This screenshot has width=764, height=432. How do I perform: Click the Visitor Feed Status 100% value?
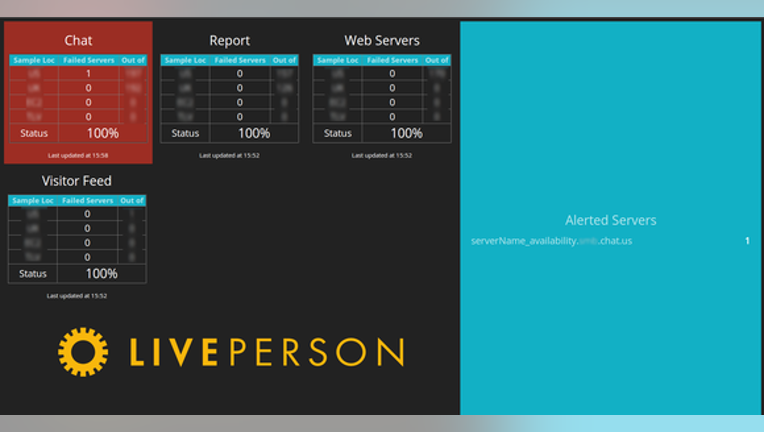tap(102, 273)
